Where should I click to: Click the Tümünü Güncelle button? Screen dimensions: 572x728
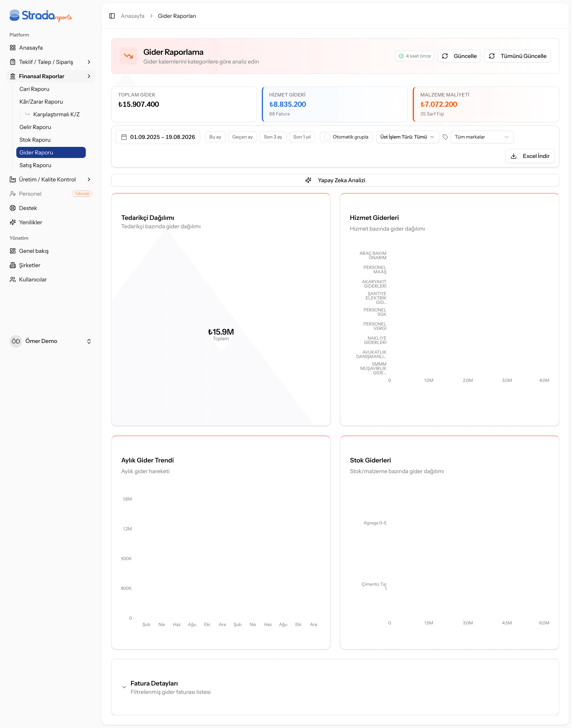click(517, 56)
